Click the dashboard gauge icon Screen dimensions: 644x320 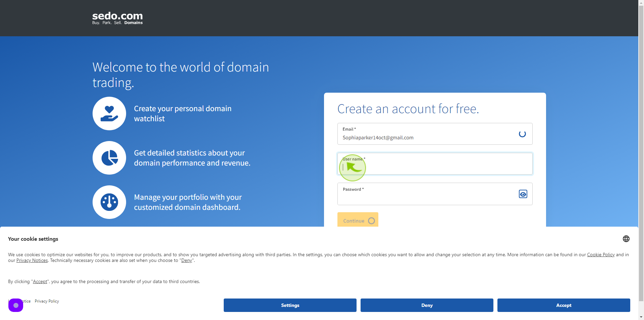pyautogui.click(x=109, y=202)
